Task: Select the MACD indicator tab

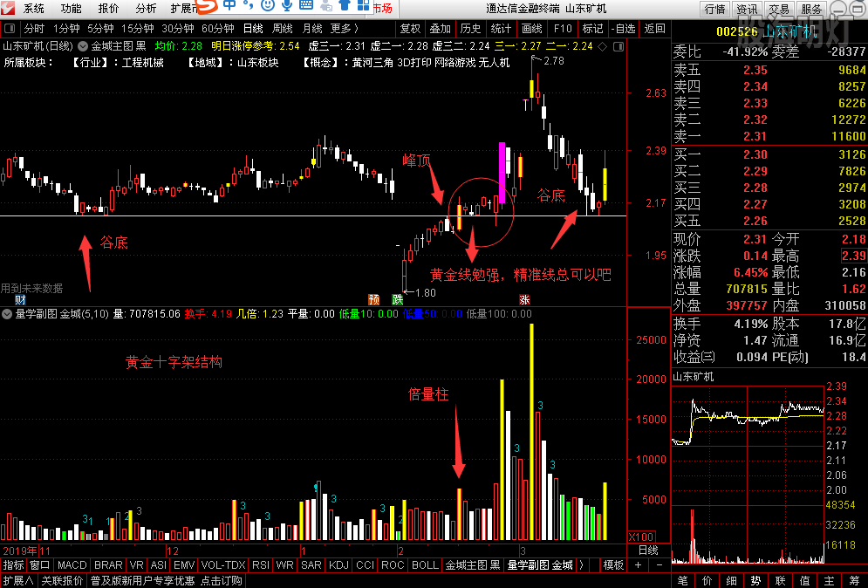Action: [x=72, y=564]
